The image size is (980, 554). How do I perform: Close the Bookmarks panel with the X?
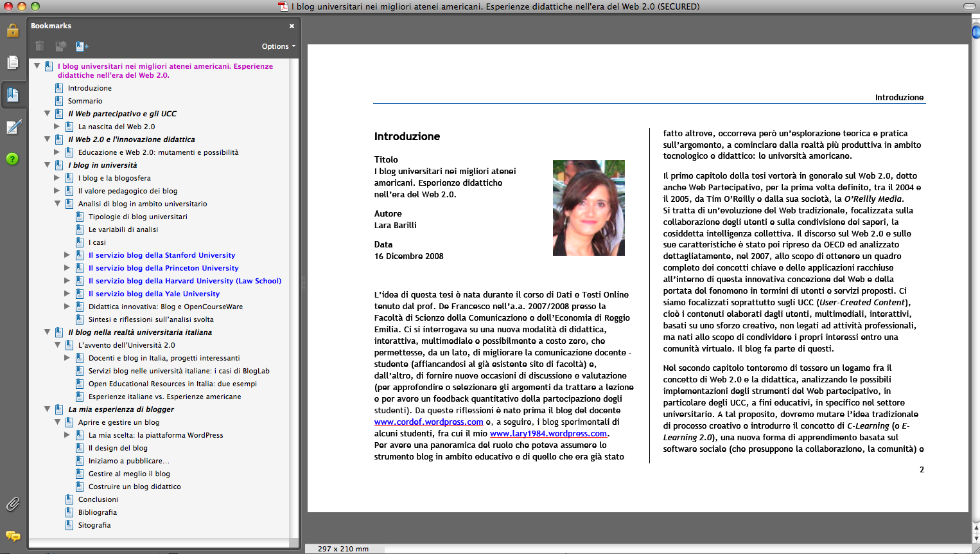point(292,26)
